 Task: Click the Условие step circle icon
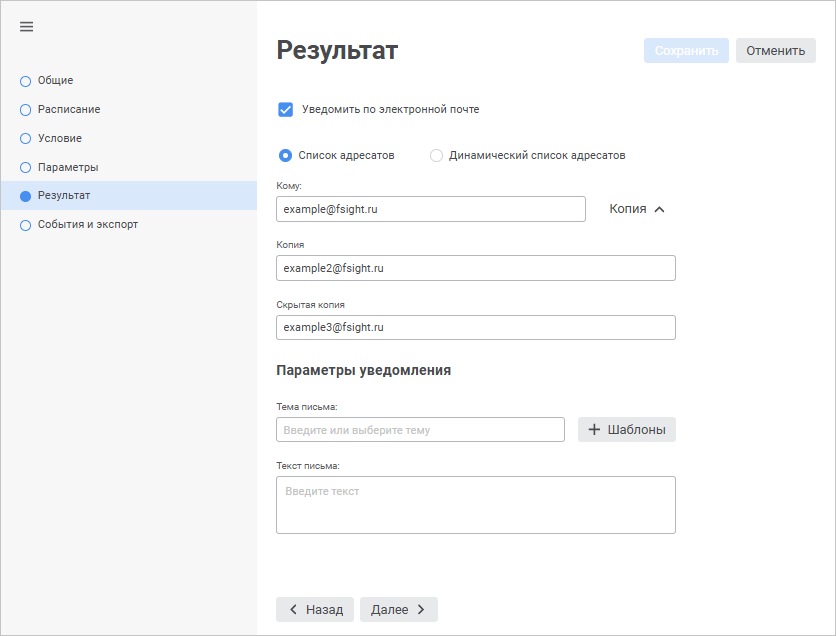(x=26, y=139)
